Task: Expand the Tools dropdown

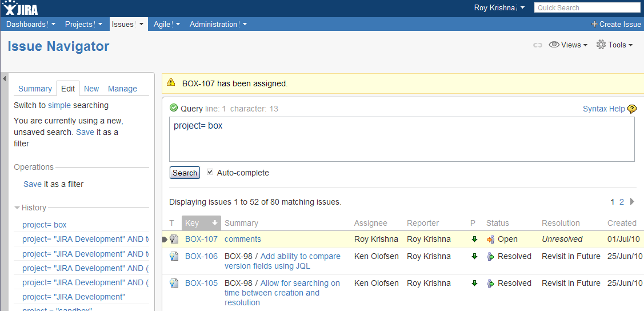Action: click(630, 45)
